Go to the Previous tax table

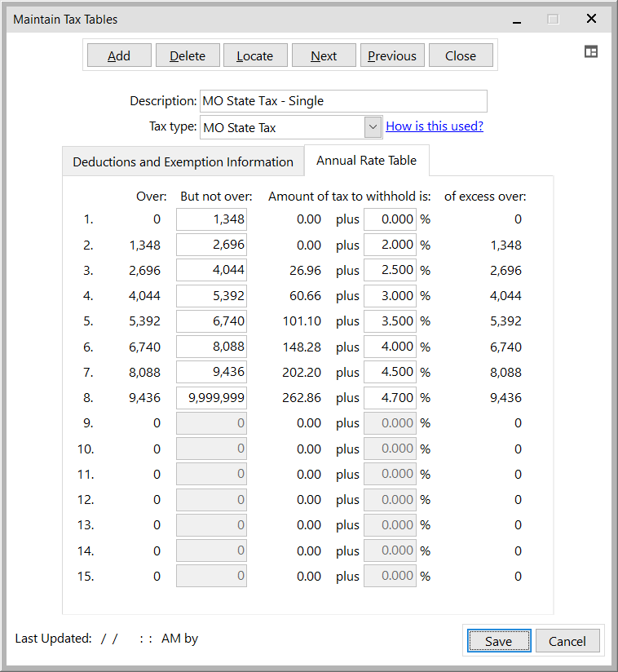click(392, 55)
